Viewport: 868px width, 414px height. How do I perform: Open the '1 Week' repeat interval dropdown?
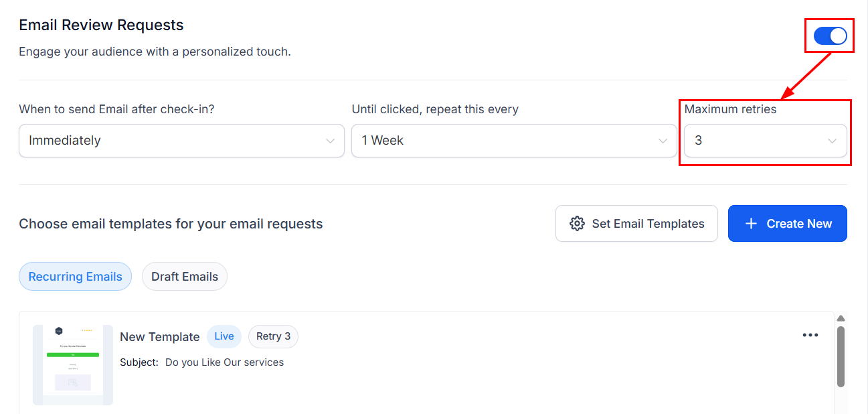point(513,141)
